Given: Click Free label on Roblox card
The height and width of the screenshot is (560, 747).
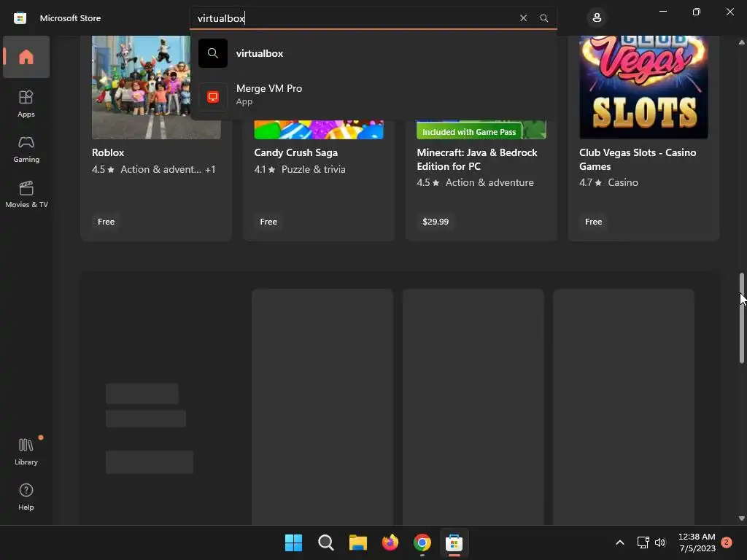Looking at the screenshot, I should coord(107,222).
